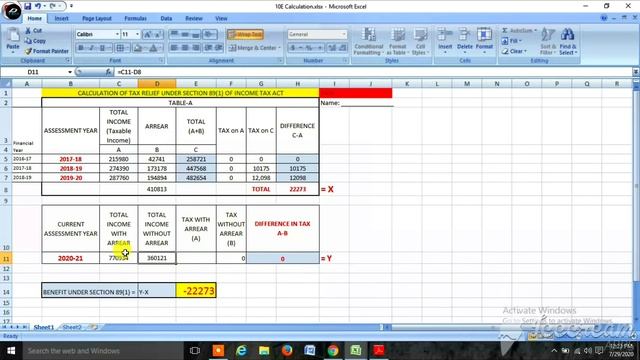Switch to the Data tab
The width and height of the screenshot is (640, 360).
coord(166,18)
